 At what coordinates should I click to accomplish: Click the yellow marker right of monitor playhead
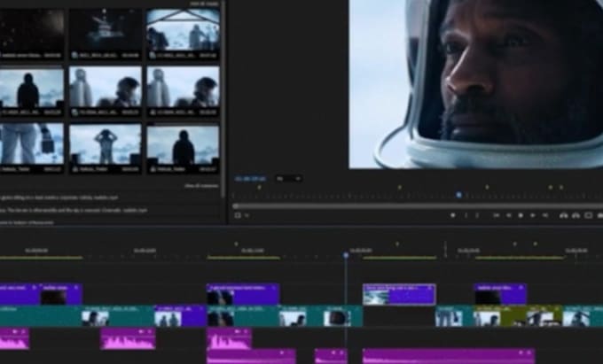487,187
